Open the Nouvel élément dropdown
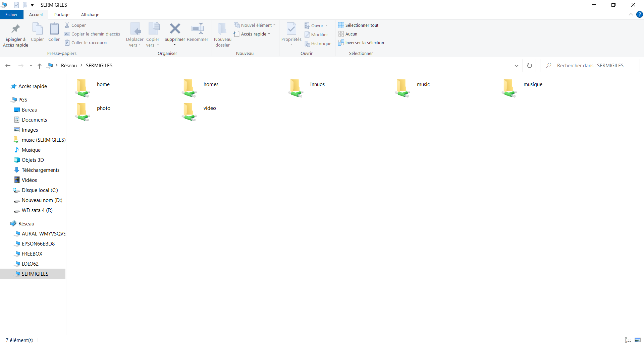 [x=255, y=25]
